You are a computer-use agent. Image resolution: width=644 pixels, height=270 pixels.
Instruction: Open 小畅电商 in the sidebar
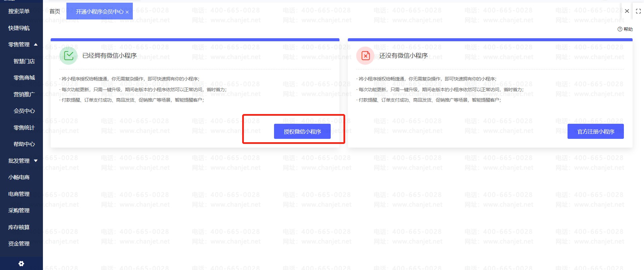coord(19,177)
